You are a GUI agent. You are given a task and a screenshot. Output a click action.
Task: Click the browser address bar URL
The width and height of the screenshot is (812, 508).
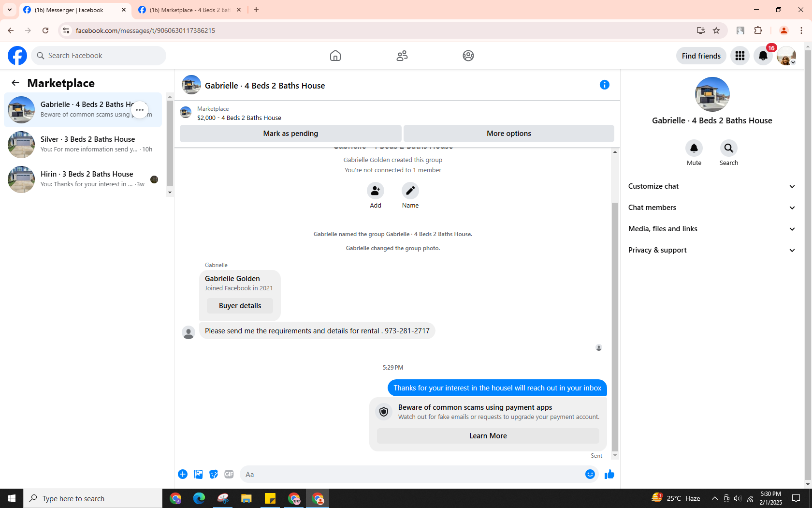pyautogui.click(x=145, y=30)
